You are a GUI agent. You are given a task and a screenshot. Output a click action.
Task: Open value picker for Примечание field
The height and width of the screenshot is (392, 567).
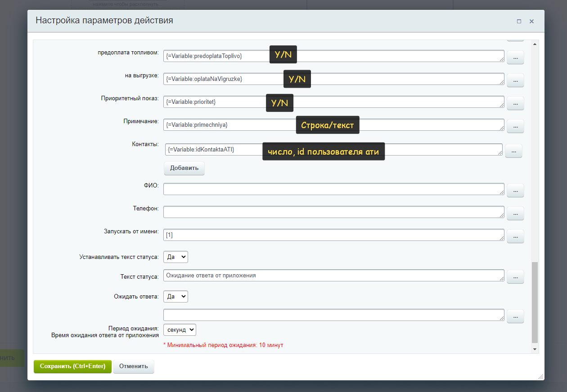515,126
